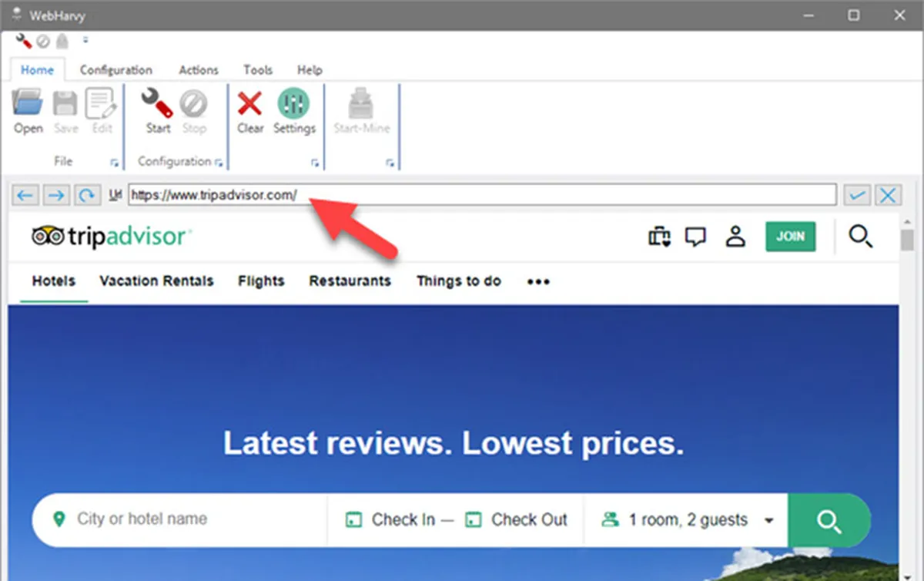The image size is (924, 581).
Task: Open the three-dots more menu on Tripadvisor
Action: coord(538,282)
